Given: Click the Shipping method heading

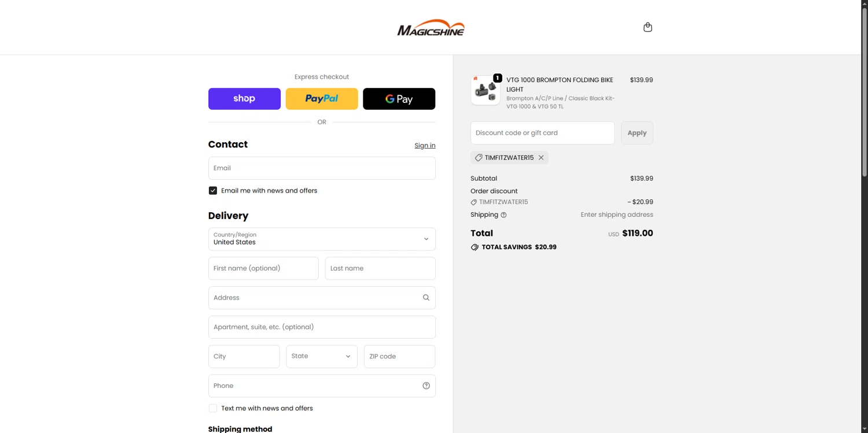Looking at the screenshot, I should pyautogui.click(x=240, y=429).
